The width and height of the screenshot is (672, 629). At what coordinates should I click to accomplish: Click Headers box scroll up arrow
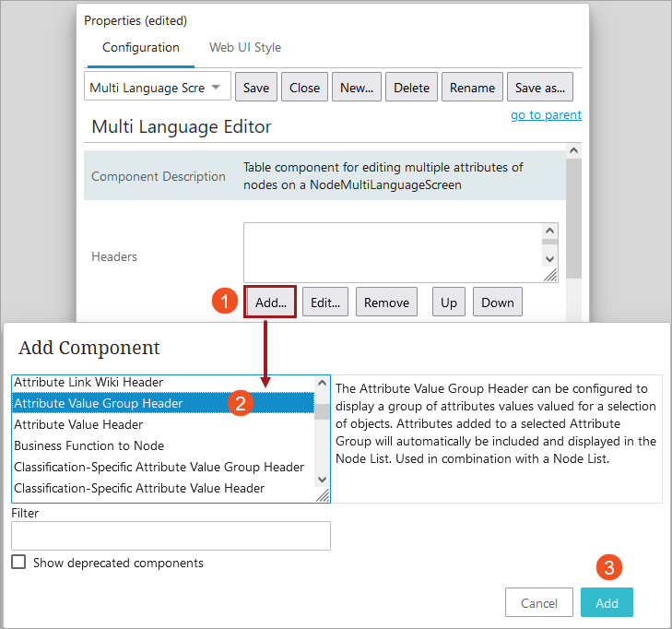click(549, 231)
